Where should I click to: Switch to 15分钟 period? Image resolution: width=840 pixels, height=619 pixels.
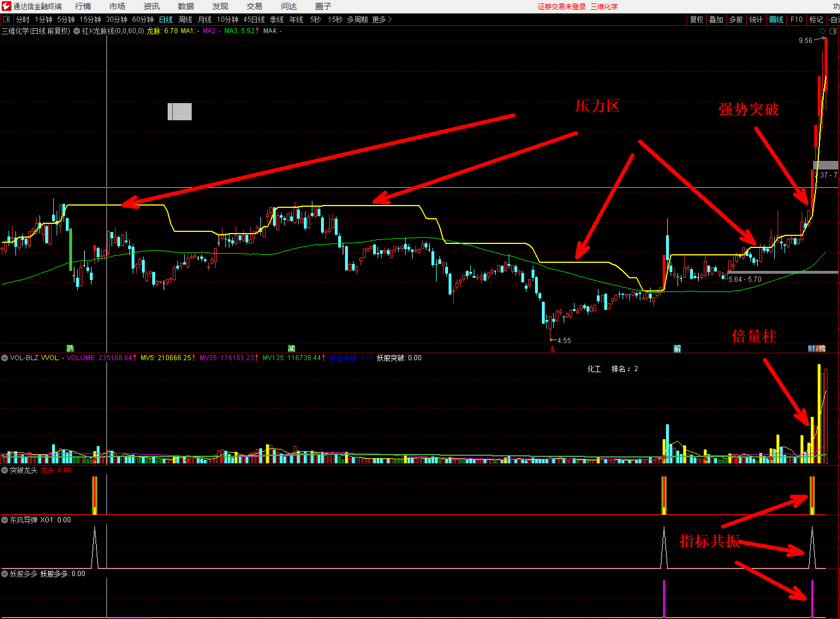(x=90, y=19)
